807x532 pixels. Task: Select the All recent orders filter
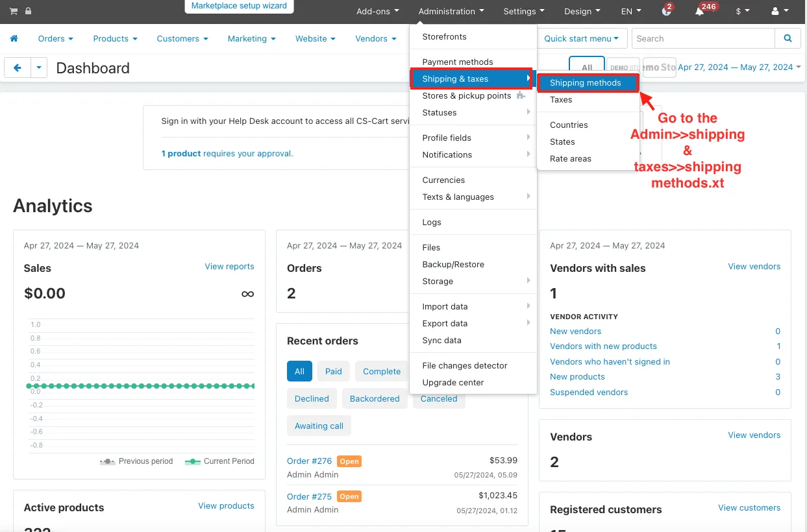299,372
